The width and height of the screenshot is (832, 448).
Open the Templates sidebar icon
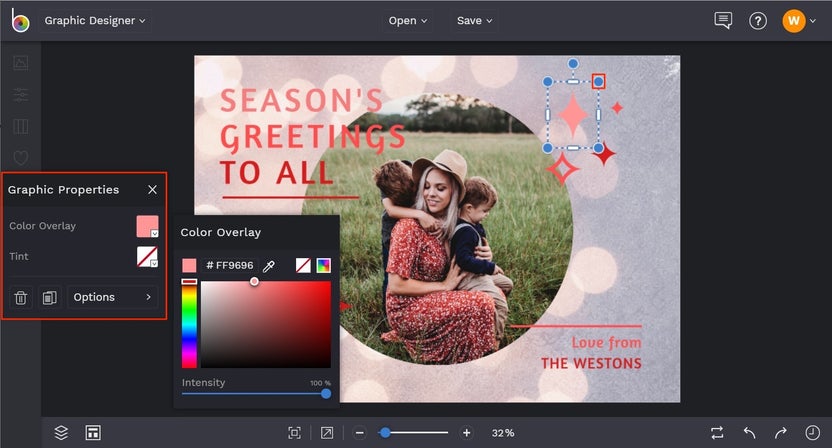click(x=21, y=126)
